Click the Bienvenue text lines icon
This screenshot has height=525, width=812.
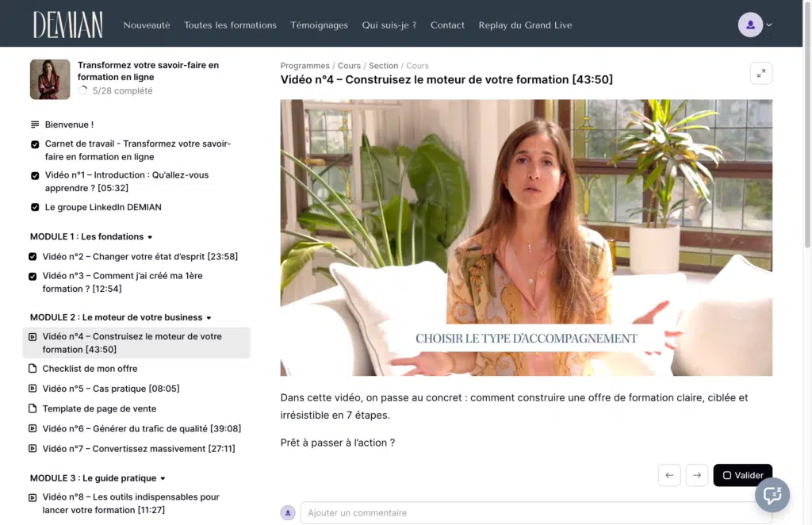point(35,125)
